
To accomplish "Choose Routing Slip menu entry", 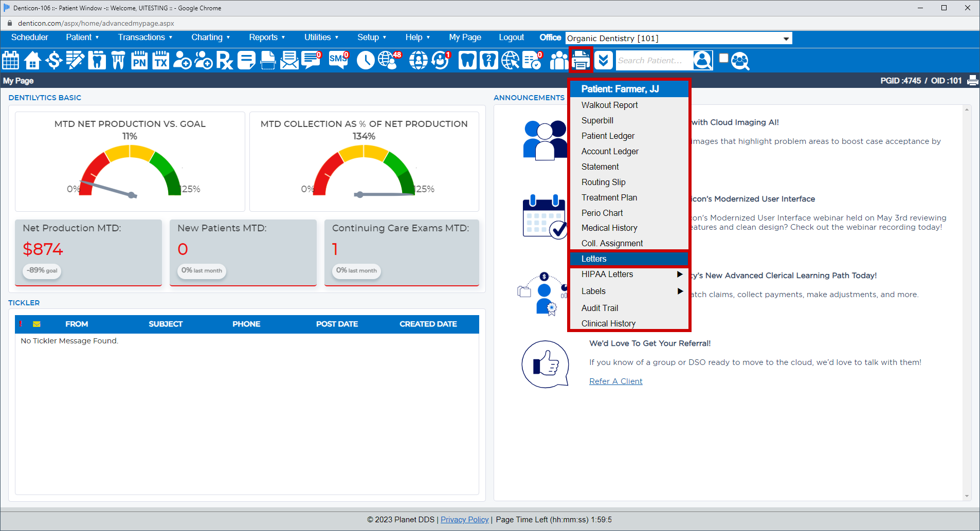I will 629,182.
